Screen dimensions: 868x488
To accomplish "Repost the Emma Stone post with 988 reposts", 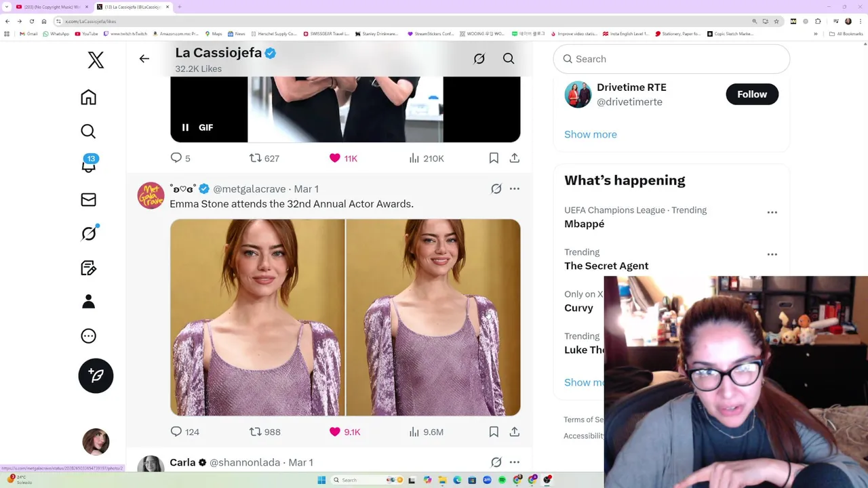I will (264, 432).
